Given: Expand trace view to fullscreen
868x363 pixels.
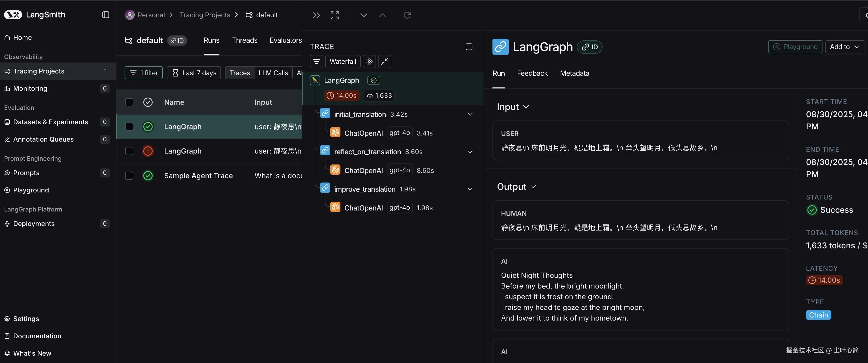Looking at the screenshot, I should point(335,15).
